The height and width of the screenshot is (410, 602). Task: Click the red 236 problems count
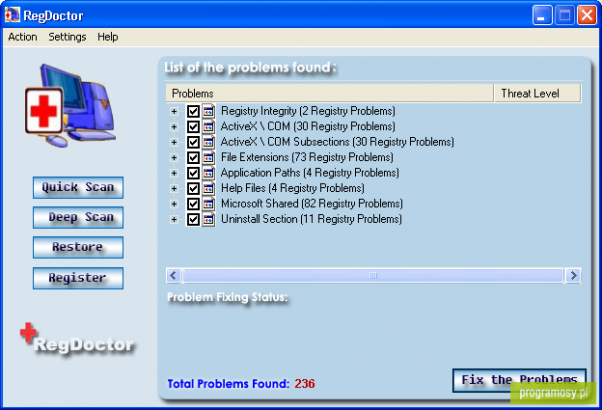coord(305,384)
